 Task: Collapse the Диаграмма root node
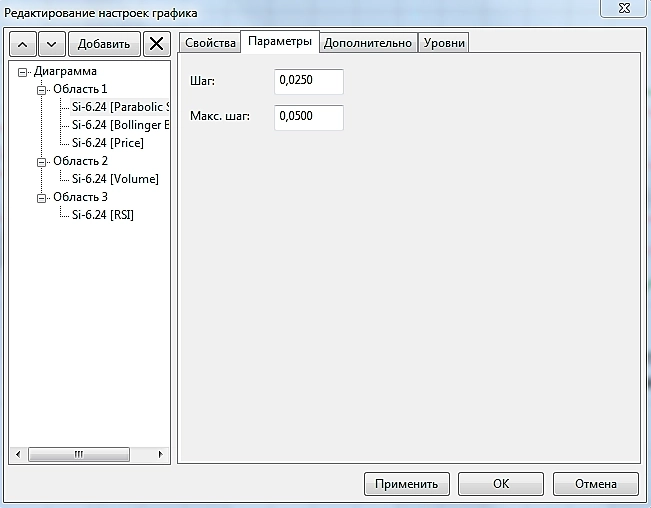pyautogui.click(x=23, y=72)
